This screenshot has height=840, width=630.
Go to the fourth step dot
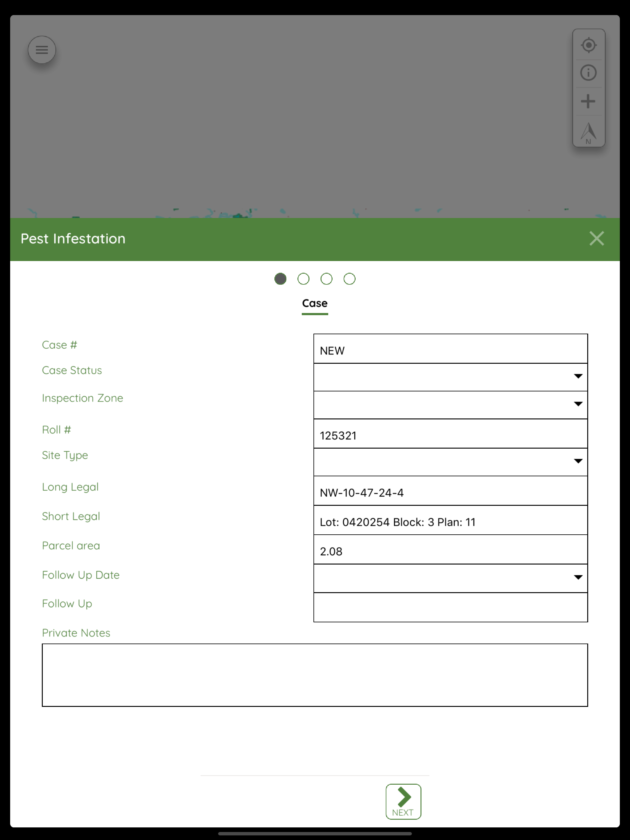[349, 279]
